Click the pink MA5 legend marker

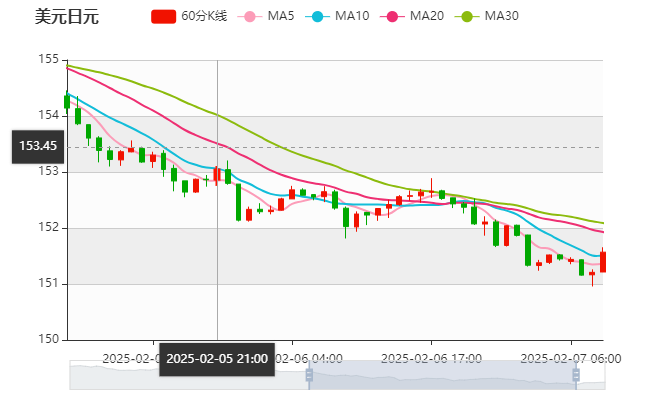pos(249,16)
